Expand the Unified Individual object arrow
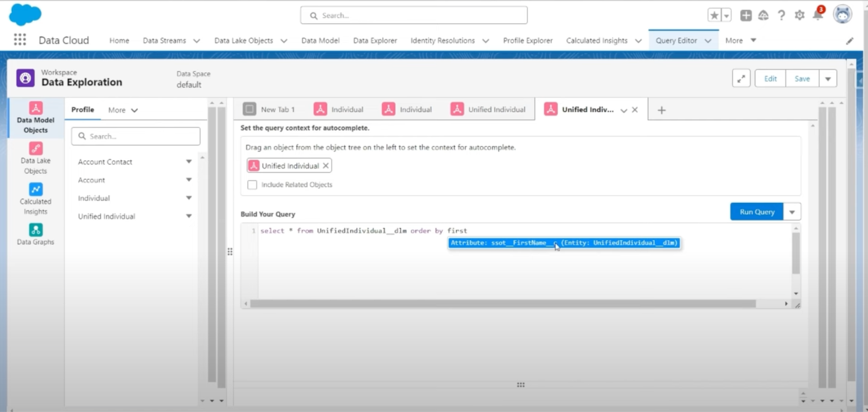 [189, 216]
